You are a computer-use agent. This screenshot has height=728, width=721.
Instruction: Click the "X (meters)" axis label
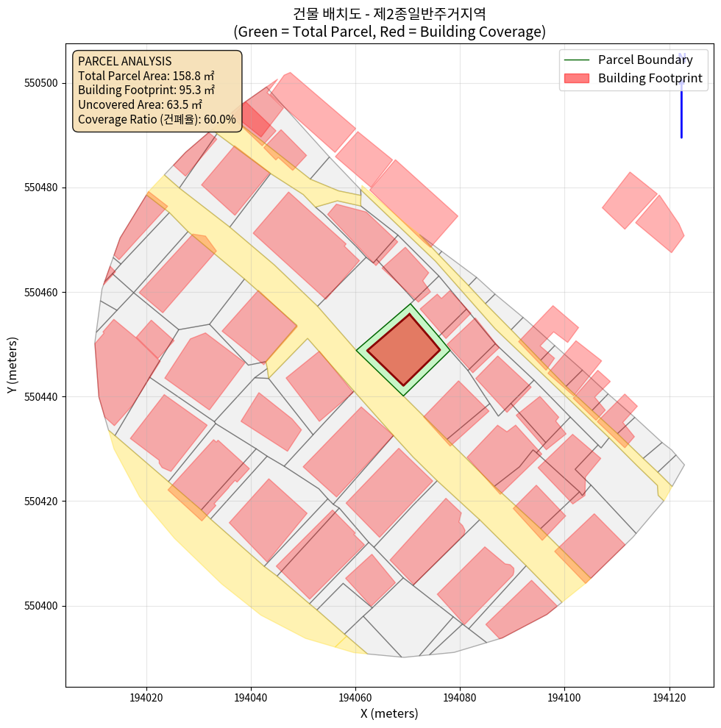(x=389, y=713)
